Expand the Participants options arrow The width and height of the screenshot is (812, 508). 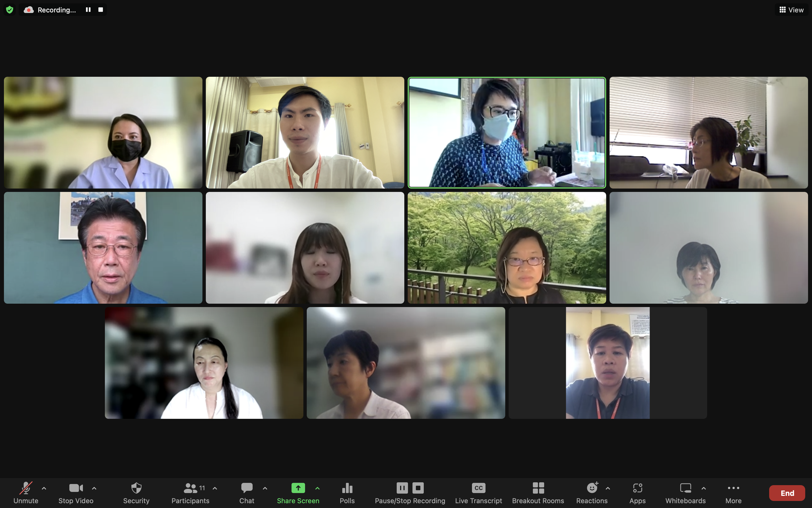[215, 488]
